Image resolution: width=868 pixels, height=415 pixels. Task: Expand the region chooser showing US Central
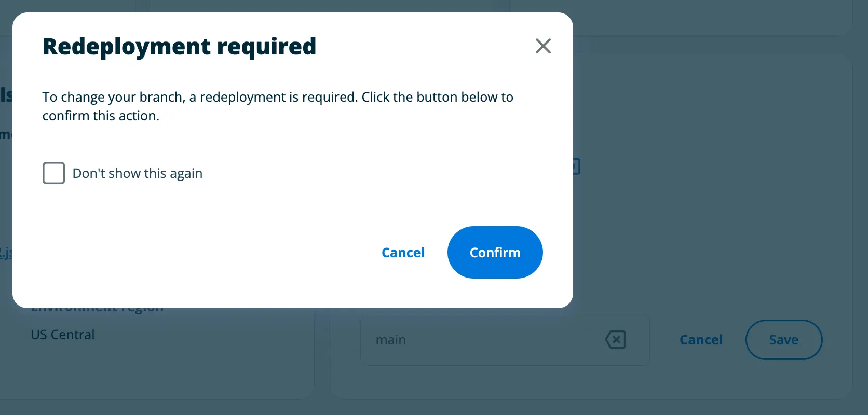tap(62, 335)
